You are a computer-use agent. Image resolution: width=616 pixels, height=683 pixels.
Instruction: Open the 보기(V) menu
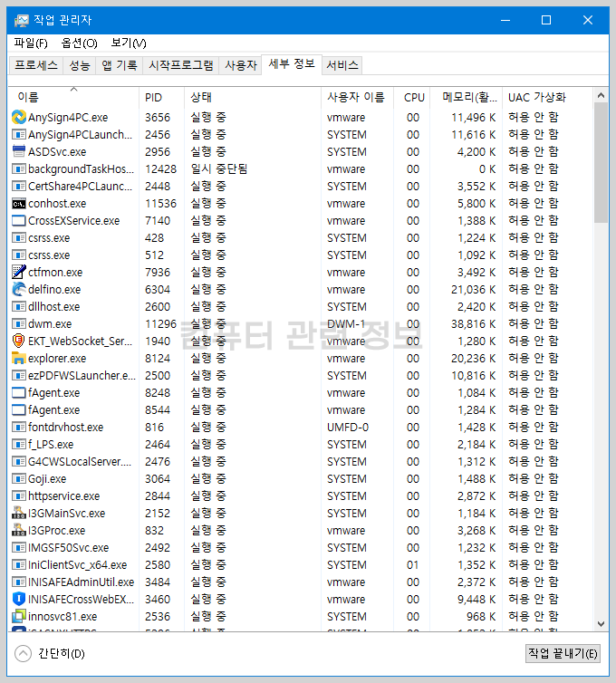click(129, 43)
